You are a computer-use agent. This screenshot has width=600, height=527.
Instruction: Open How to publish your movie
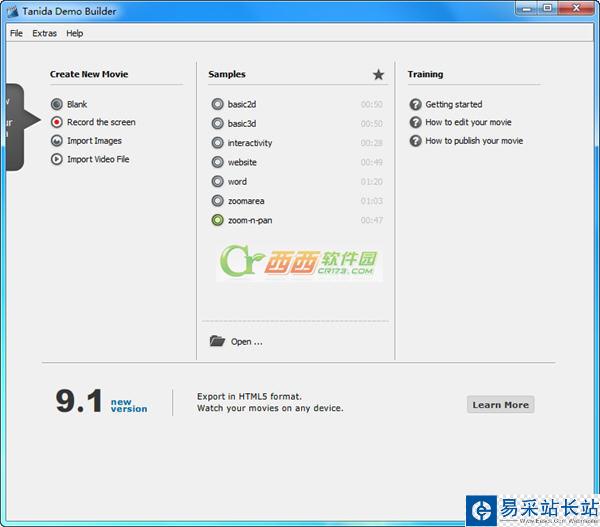pyautogui.click(x=474, y=141)
